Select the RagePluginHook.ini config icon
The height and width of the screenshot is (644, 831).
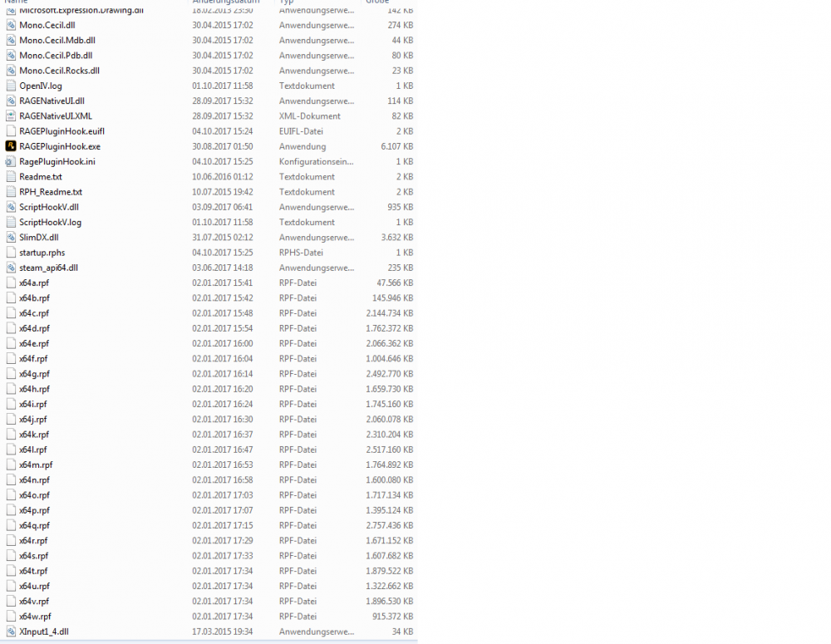click(x=11, y=161)
